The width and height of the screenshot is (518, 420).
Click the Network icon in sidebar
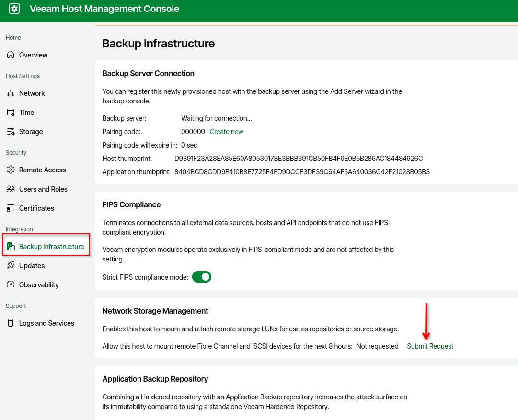pyautogui.click(x=11, y=93)
